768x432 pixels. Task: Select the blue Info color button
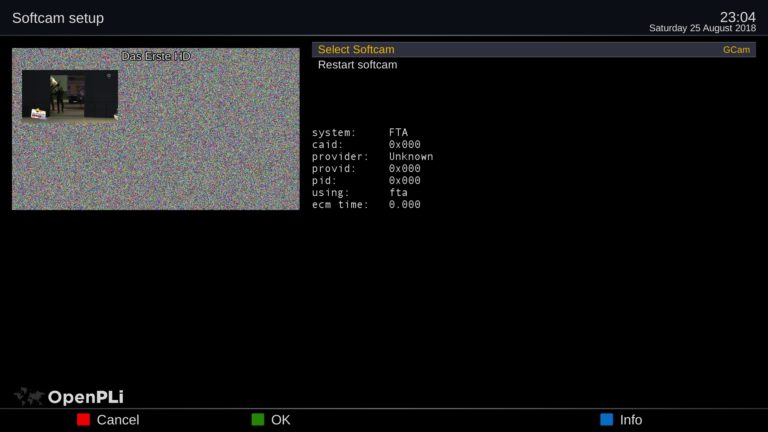606,420
